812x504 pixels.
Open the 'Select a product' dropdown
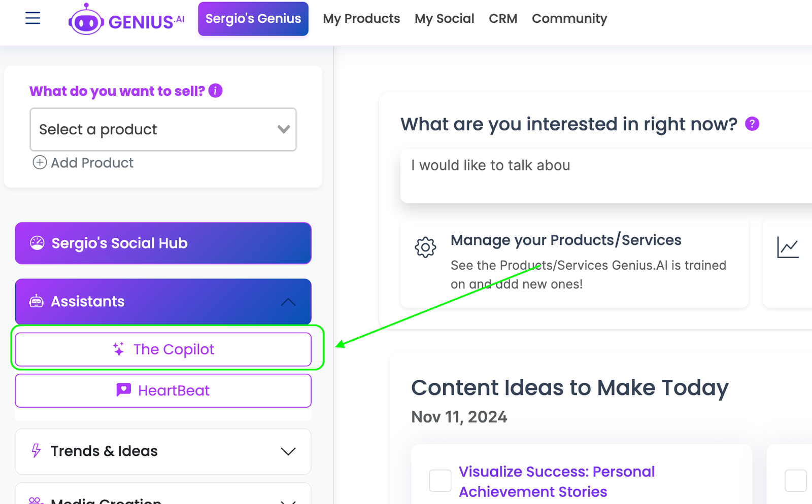163,129
